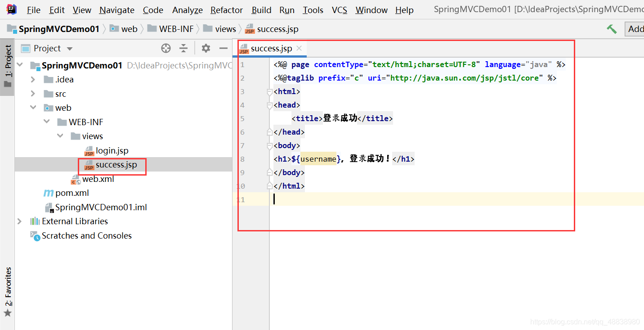Select External Libraries node
This screenshot has height=330, width=644.
(75, 221)
